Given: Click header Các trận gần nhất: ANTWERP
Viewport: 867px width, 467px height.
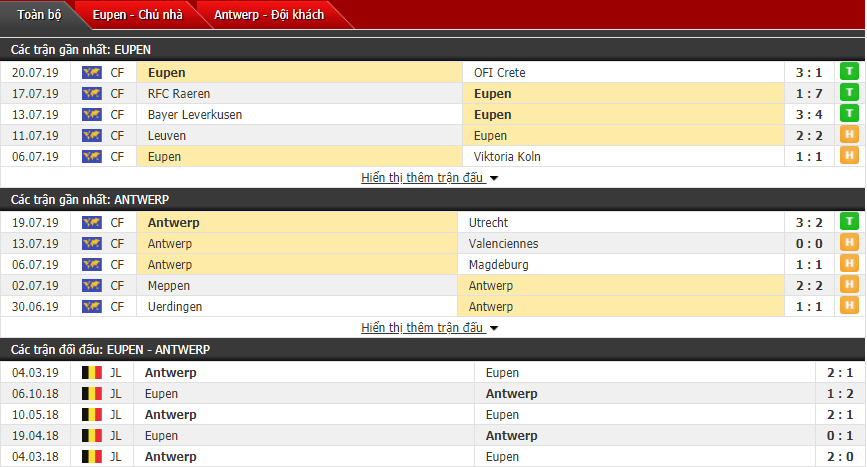Looking at the screenshot, I should [x=90, y=200].
